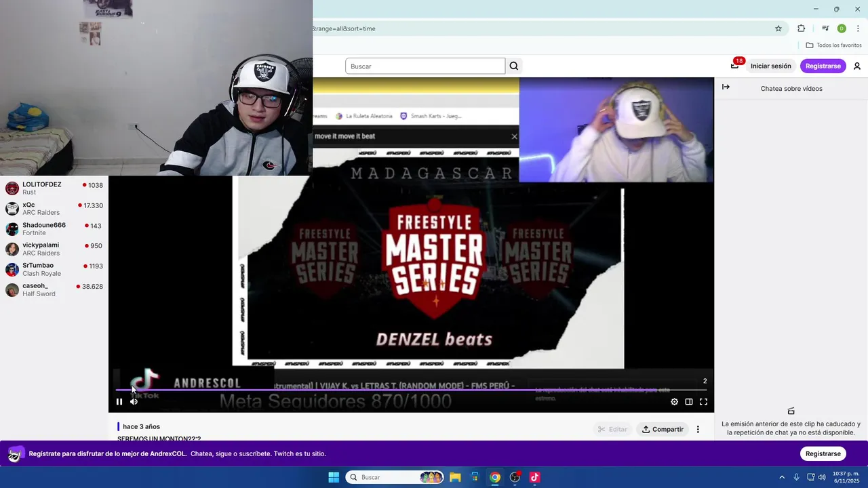Collapse chat panel with arrow icon
Image resolution: width=868 pixels, height=488 pixels.
726,87
